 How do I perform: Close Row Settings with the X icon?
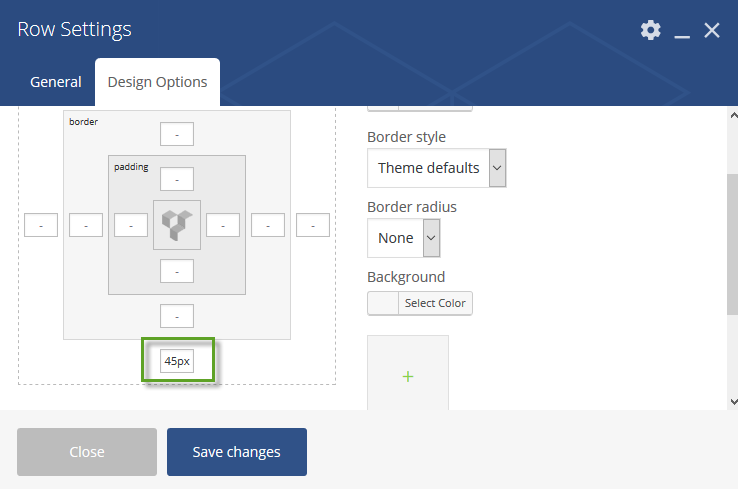coord(712,31)
